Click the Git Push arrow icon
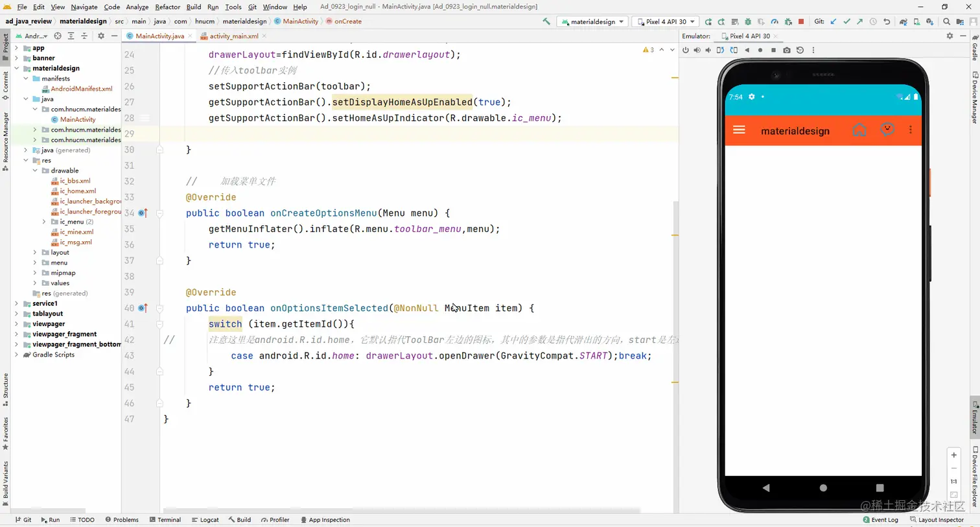The image size is (980, 527). (859, 21)
